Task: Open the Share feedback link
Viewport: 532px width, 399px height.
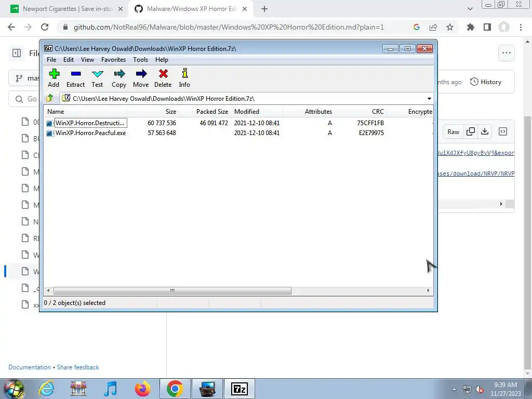Action: point(78,367)
